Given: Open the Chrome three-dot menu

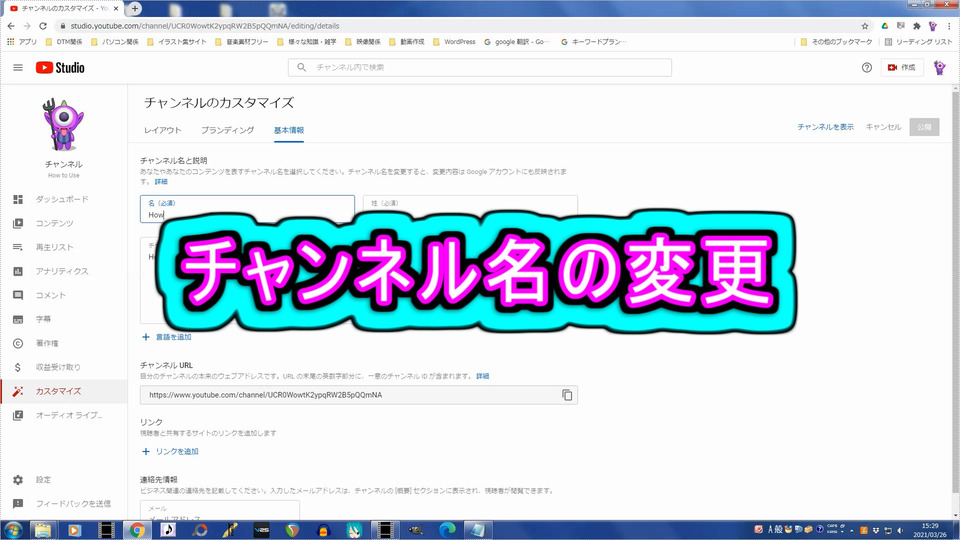Looking at the screenshot, I should click(x=949, y=26).
